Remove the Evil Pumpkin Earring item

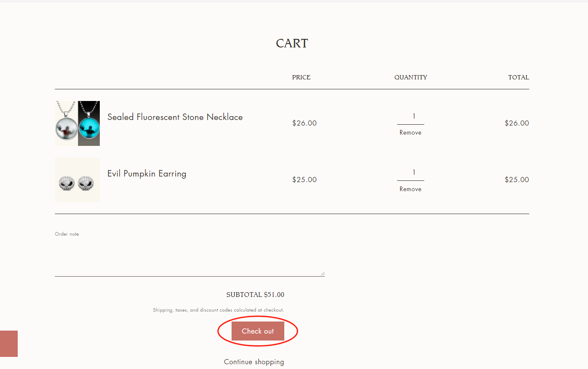pyautogui.click(x=410, y=189)
